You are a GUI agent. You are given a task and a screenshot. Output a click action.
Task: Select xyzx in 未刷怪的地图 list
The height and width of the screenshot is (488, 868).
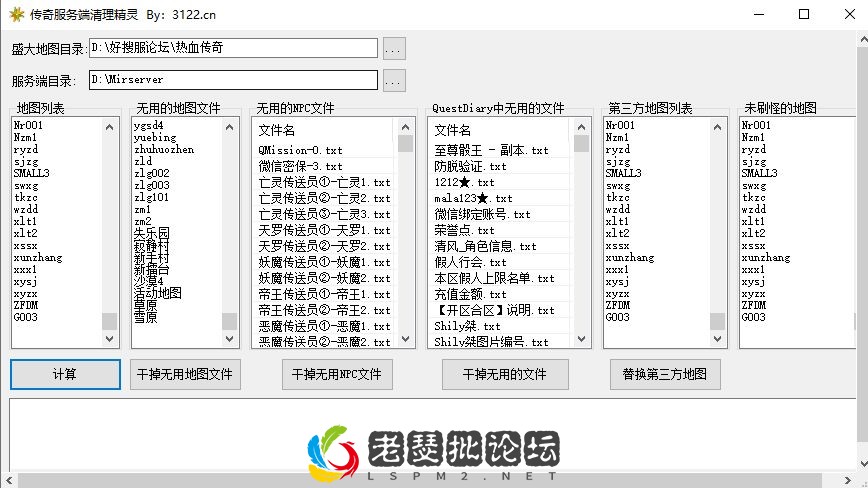754,293
